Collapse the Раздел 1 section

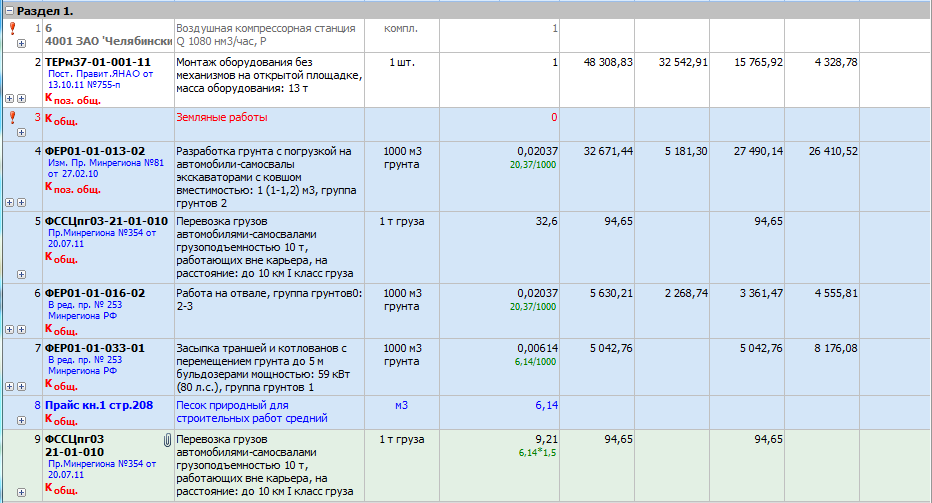click(9, 9)
